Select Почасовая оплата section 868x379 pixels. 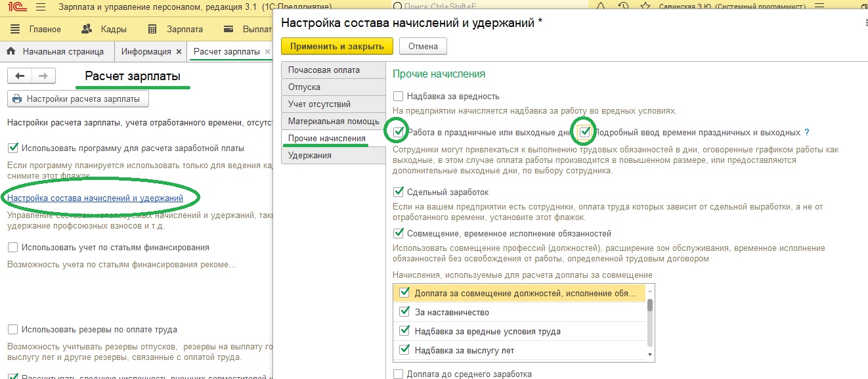(333, 70)
